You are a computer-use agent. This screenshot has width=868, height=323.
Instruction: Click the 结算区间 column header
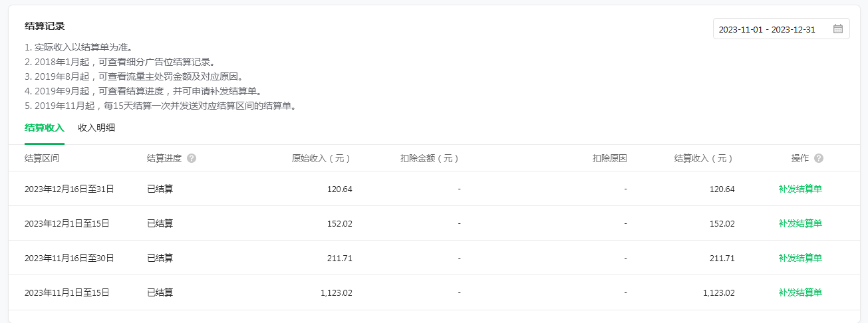pyautogui.click(x=42, y=158)
